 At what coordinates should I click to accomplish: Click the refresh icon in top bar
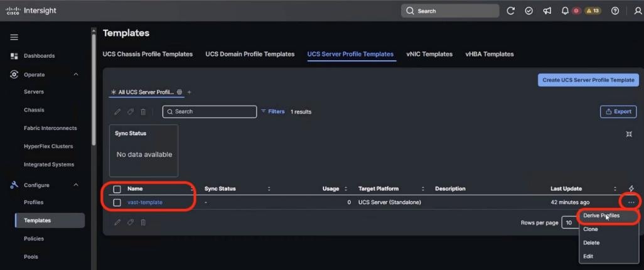pyautogui.click(x=510, y=11)
